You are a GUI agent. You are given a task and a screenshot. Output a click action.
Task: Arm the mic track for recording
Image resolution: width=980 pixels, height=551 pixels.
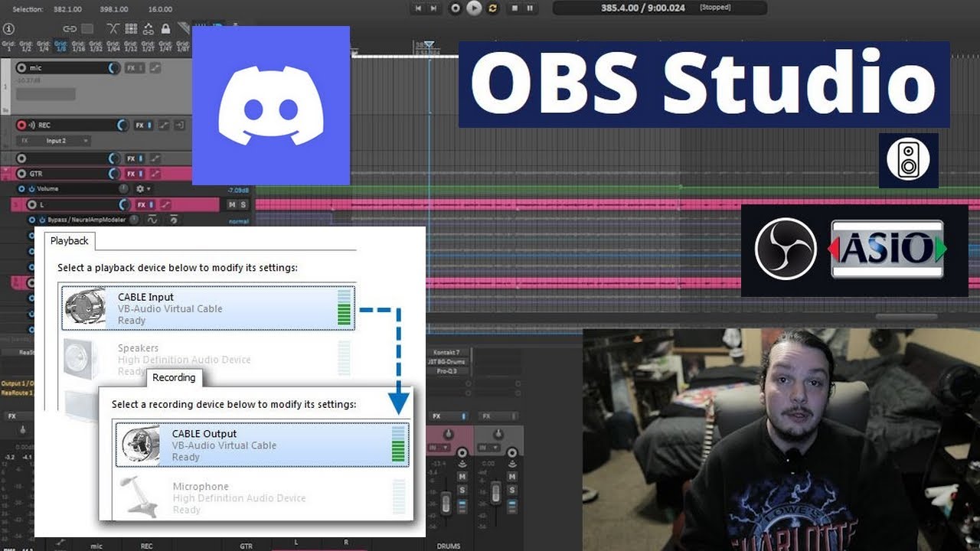[21, 67]
